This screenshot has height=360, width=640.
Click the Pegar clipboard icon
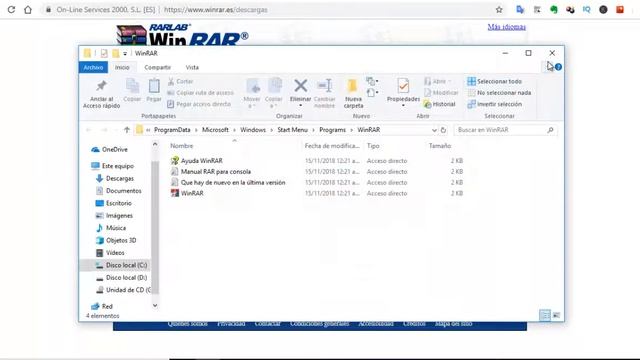(154, 86)
